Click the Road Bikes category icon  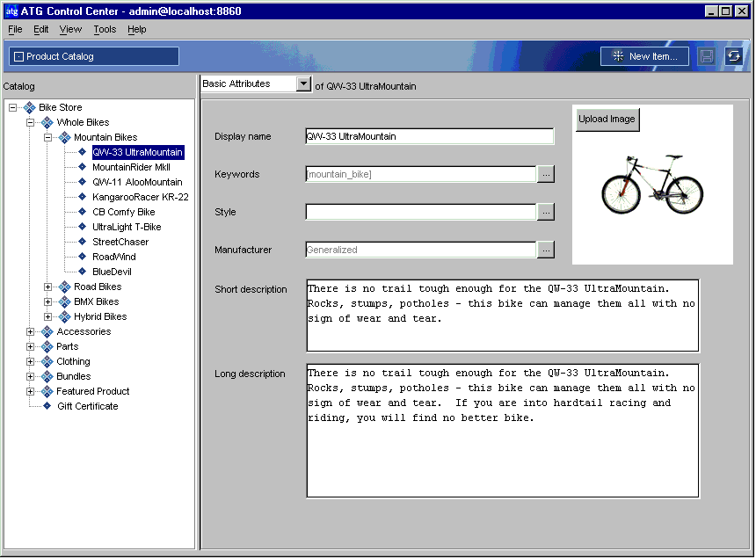(x=64, y=287)
